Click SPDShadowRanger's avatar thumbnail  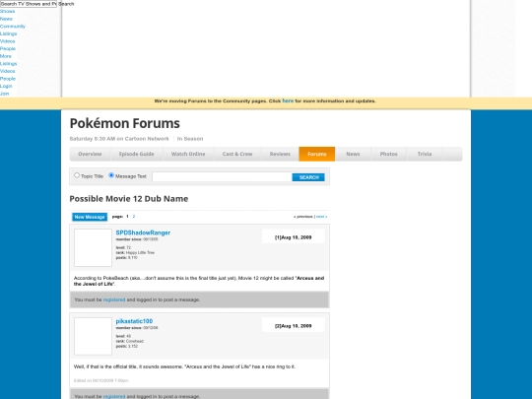[93, 247]
